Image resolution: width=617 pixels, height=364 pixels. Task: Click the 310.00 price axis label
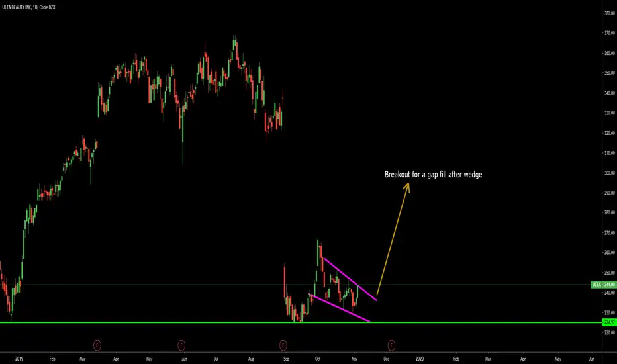click(x=610, y=153)
